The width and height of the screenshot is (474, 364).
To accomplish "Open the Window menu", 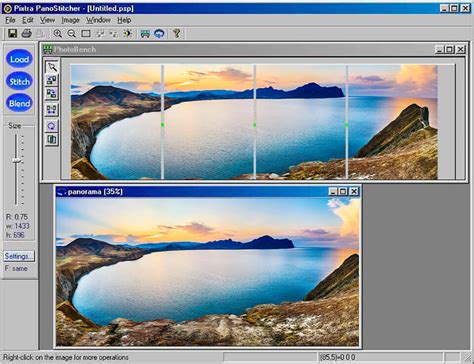I will tap(98, 20).
